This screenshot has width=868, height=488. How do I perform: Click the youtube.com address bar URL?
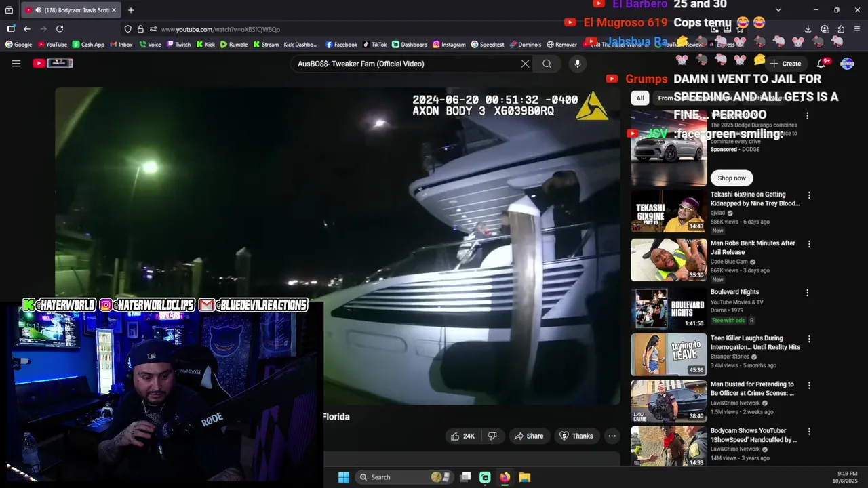(x=220, y=29)
